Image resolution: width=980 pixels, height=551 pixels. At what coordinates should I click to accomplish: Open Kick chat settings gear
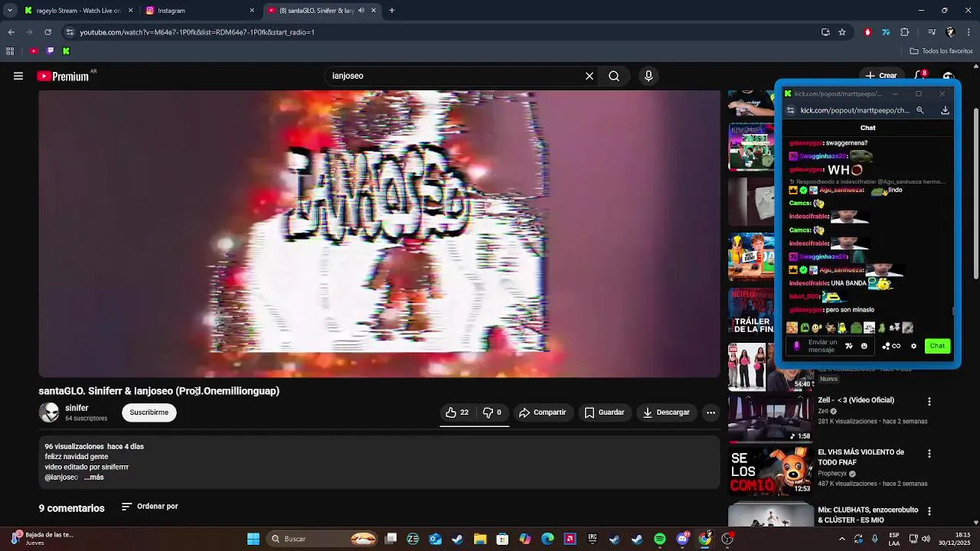tap(913, 346)
